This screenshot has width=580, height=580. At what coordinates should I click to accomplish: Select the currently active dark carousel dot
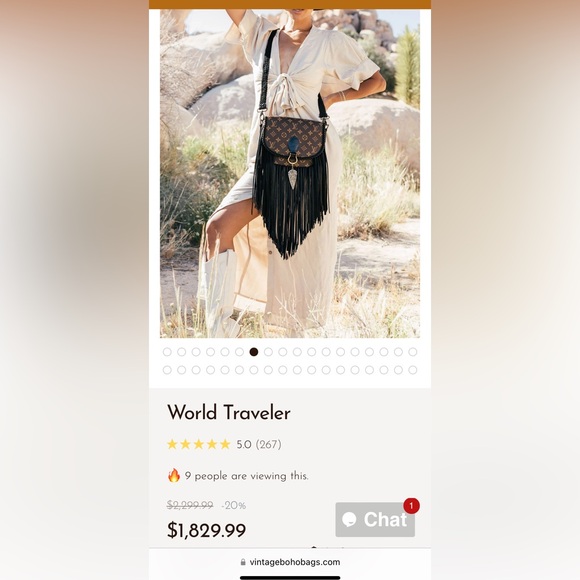click(254, 352)
